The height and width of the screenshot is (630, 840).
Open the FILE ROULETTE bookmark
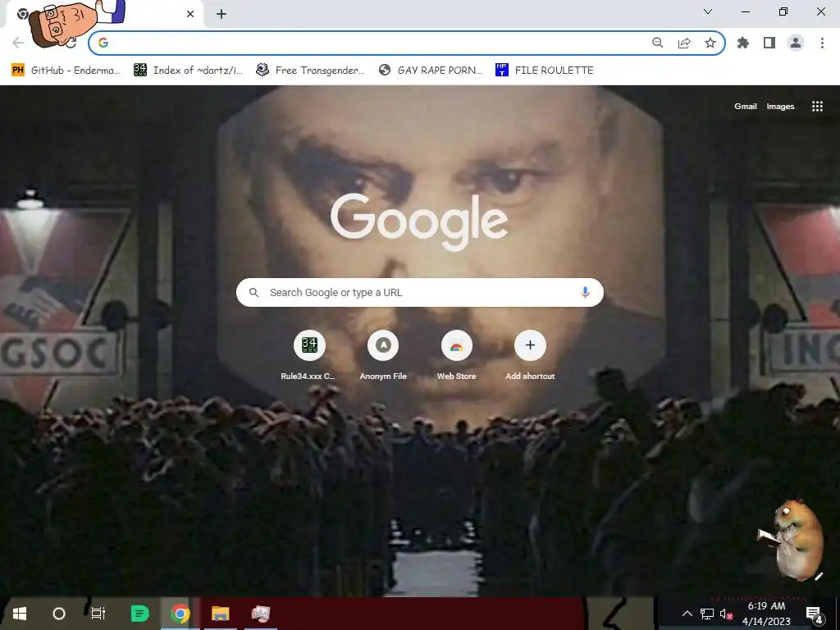[545, 71]
